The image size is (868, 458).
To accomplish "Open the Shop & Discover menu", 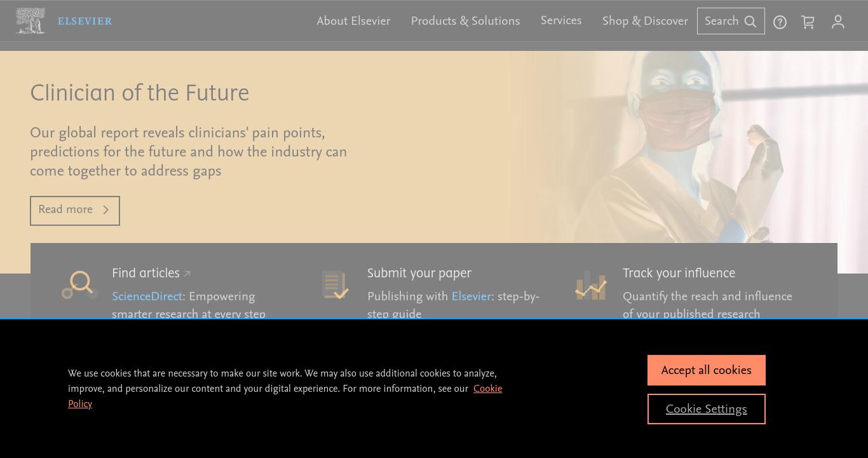I will (645, 21).
